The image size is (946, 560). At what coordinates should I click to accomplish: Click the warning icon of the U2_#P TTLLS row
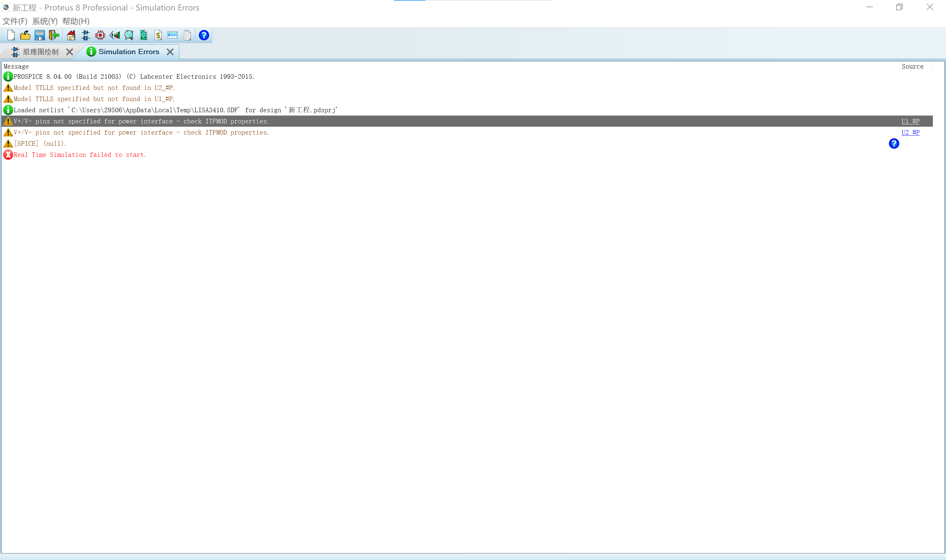pos(8,88)
